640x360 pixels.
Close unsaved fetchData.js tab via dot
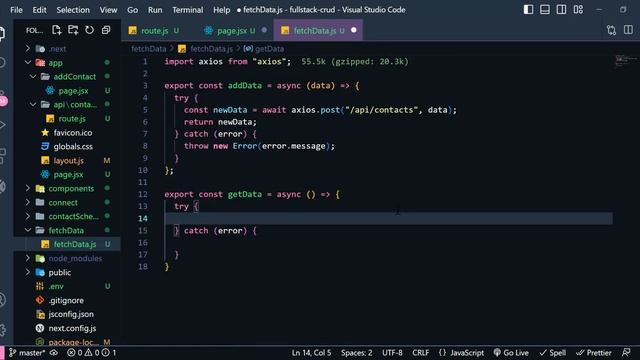pos(353,30)
